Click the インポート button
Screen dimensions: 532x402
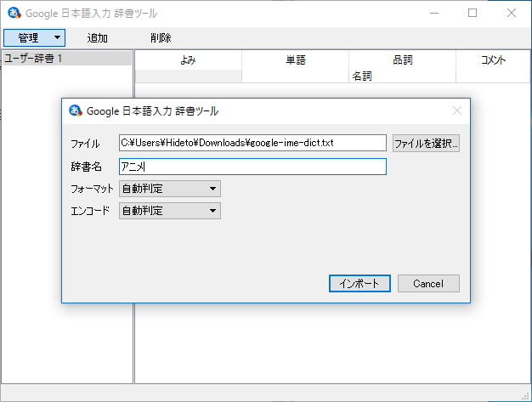pos(359,283)
